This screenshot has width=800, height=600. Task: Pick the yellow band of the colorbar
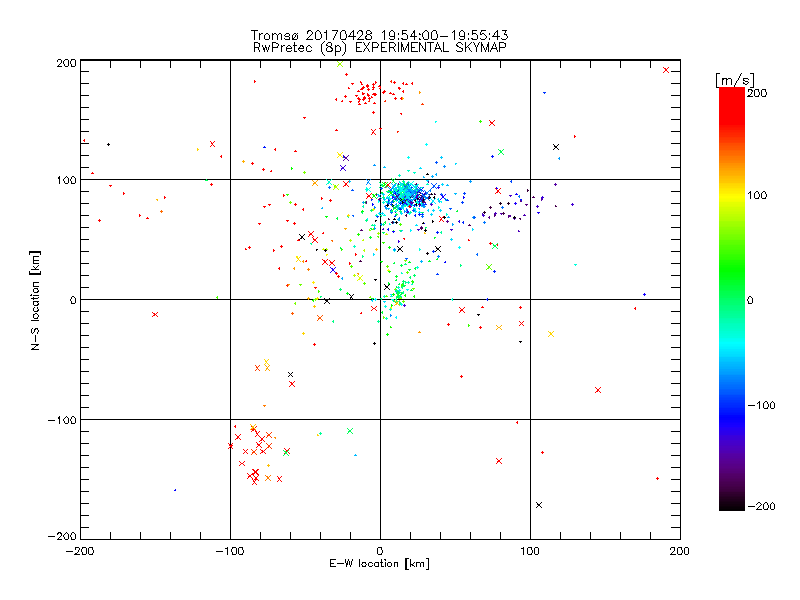point(732,195)
